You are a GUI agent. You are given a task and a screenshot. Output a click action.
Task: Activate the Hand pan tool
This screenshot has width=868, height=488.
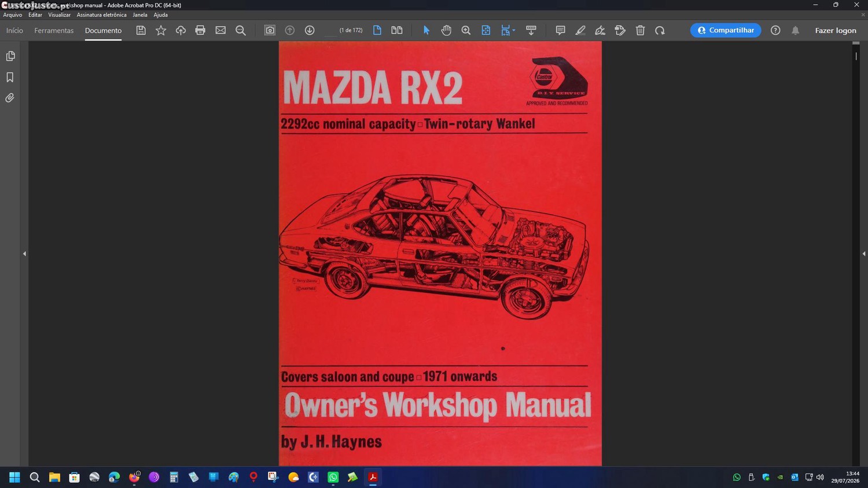[446, 30]
